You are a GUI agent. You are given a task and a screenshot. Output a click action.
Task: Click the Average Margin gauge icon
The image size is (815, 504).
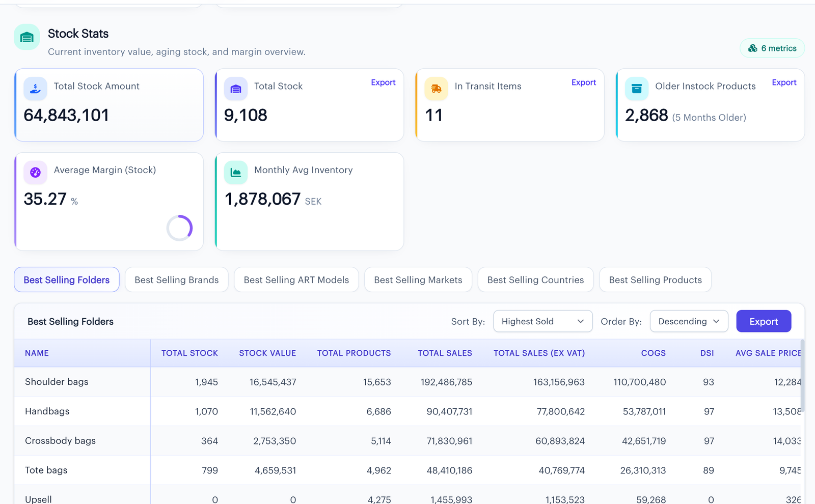pos(35,173)
